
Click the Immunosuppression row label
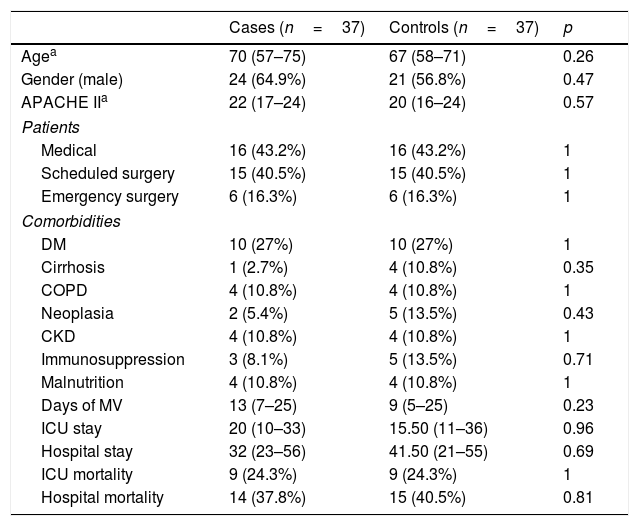tap(113, 359)
